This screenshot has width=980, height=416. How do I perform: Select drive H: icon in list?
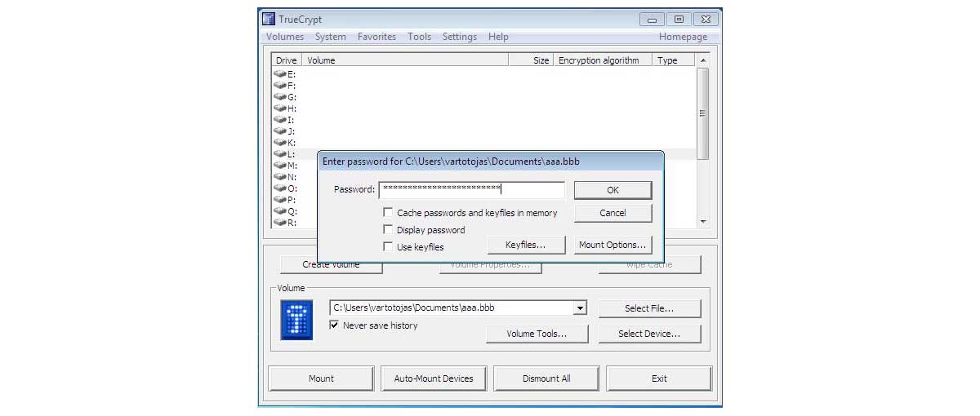[x=279, y=108]
